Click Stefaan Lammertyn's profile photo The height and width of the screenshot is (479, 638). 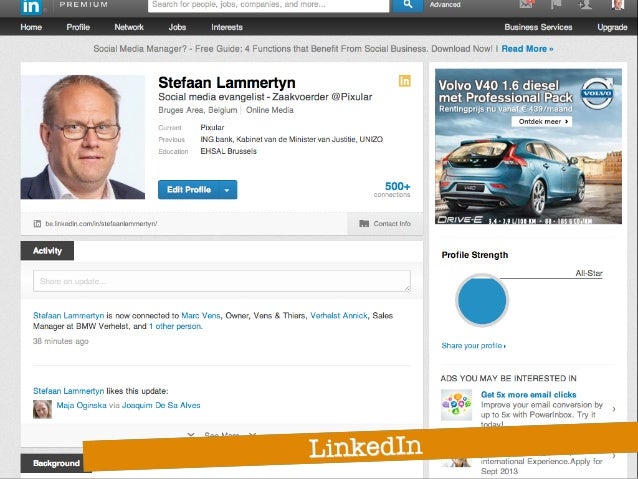[x=83, y=137]
